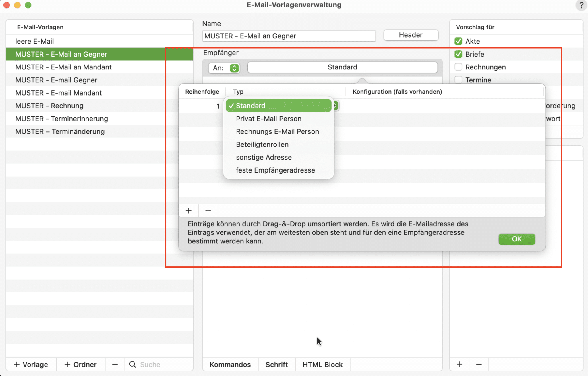Click the template Name input field
The image size is (588, 376).
289,36
